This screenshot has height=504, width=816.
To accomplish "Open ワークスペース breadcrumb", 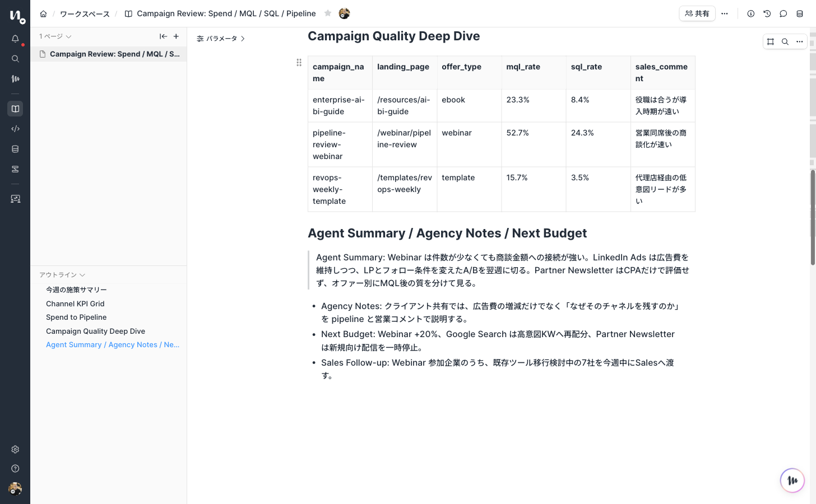I will point(85,13).
